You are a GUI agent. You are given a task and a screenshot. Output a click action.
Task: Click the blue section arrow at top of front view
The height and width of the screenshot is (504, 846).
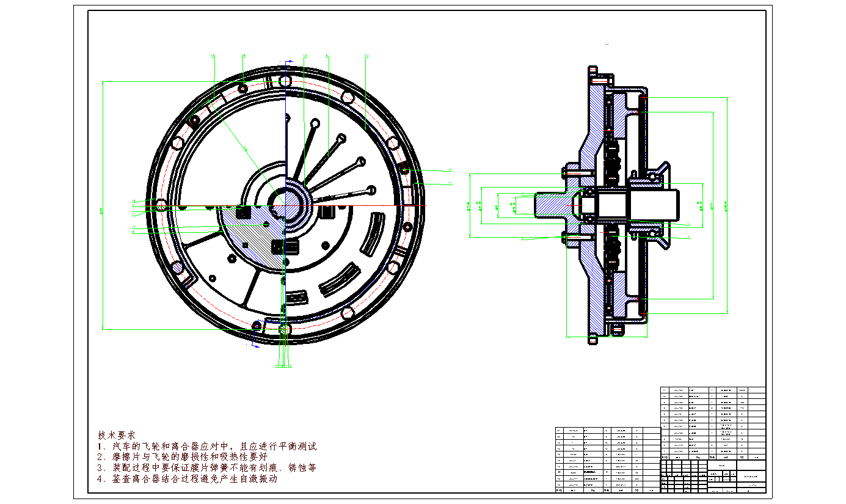click(289, 61)
